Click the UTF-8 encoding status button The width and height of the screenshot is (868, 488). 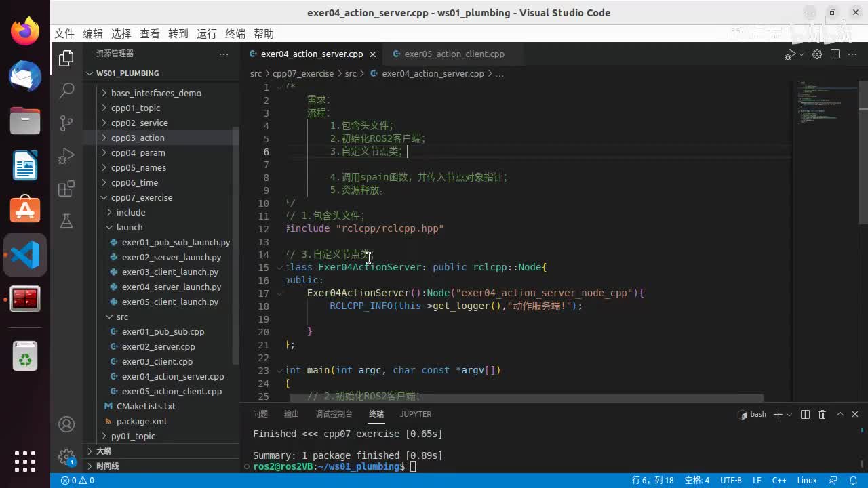coord(730,480)
